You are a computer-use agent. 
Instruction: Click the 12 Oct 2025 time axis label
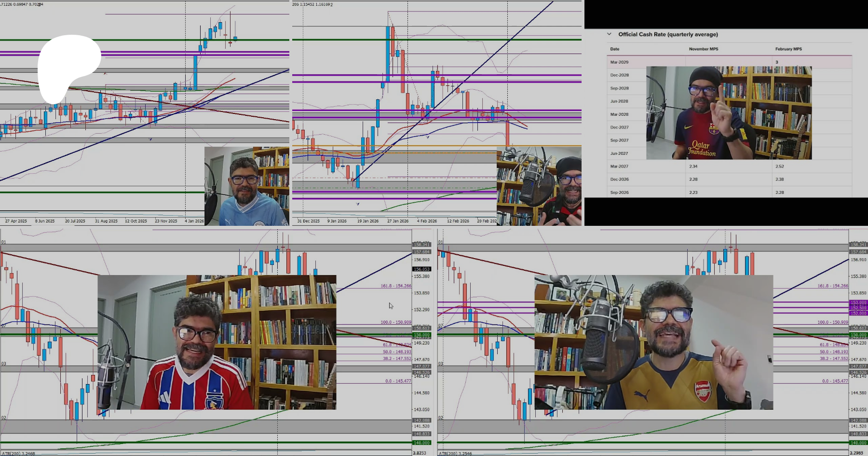coord(136,221)
